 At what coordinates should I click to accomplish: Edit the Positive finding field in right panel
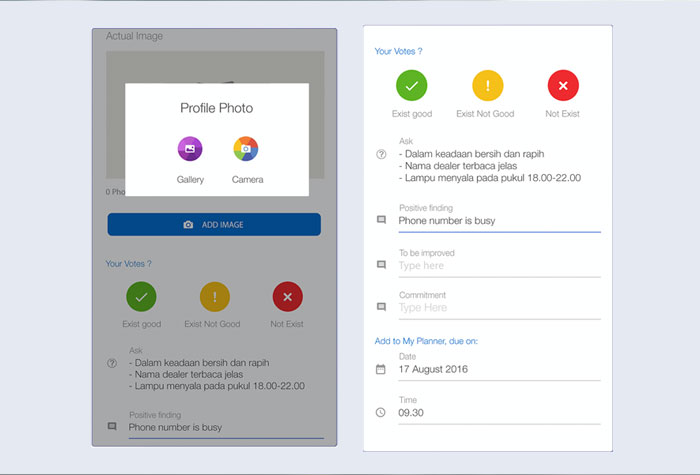coord(498,220)
